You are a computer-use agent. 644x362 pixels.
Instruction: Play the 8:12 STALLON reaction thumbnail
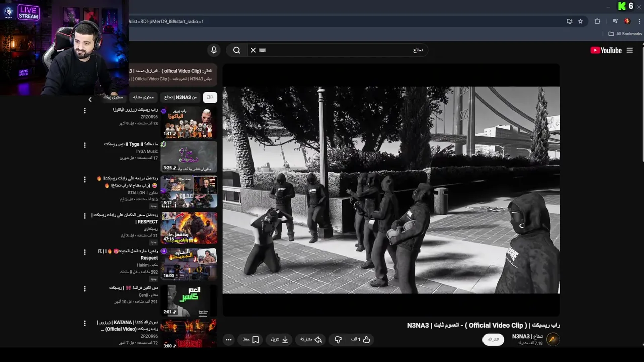coord(189,192)
